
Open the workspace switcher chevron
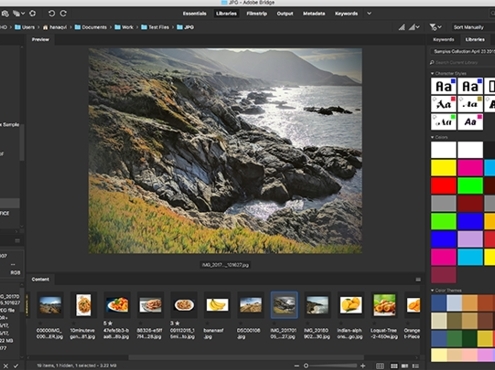click(369, 14)
